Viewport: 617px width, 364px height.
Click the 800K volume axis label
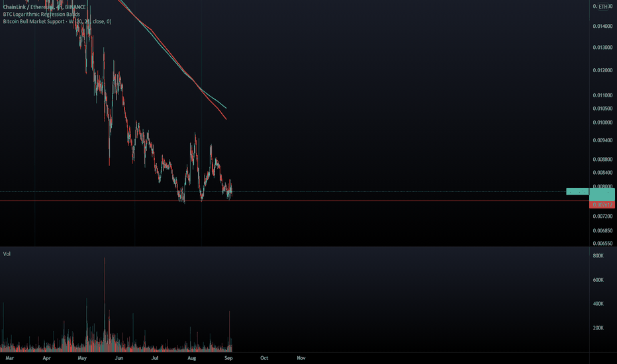(x=598, y=255)
